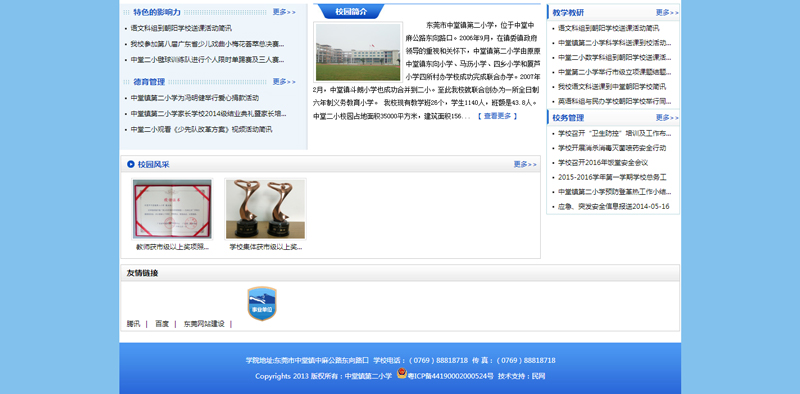Open the bronze trophies photo thumbnail

(x=265, y=209)
